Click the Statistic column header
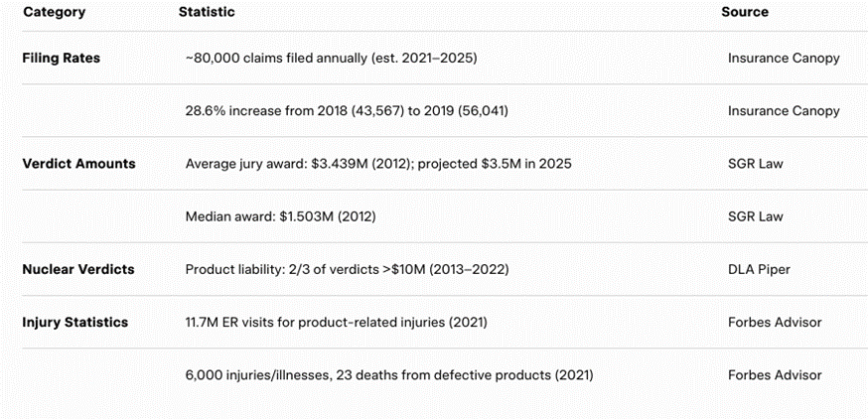The width and height of the screenshot is (868, 419). tap(207, 12)
